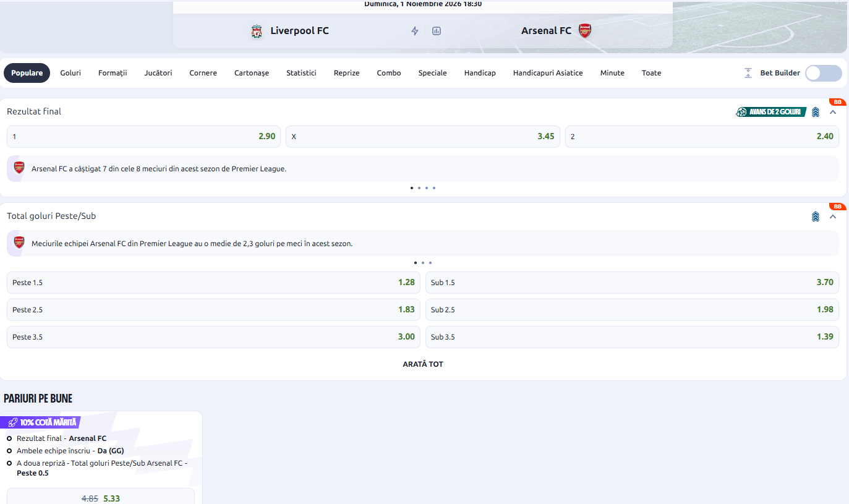
Task: Collapse the Total goluri Peste/Sub section
Action: 833,216
